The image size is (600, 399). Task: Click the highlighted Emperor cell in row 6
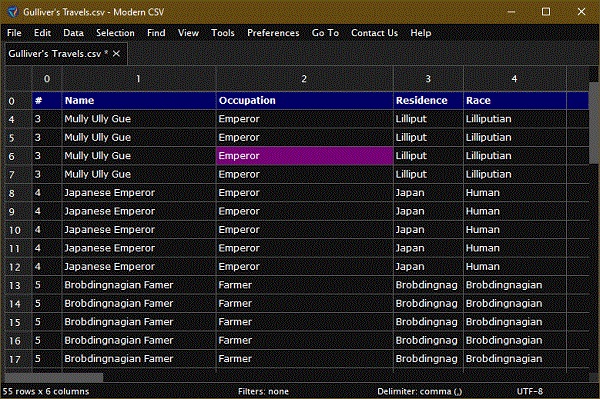[304, 156]
